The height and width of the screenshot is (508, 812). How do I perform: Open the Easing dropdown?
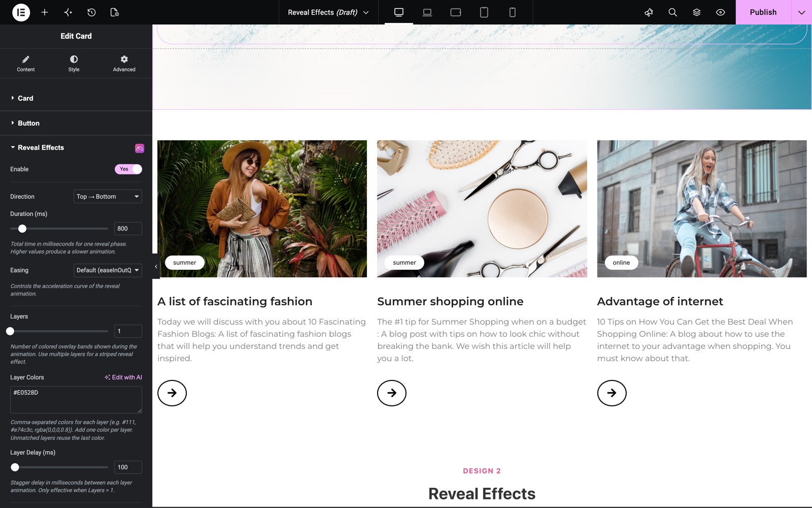tap(108, 270)
